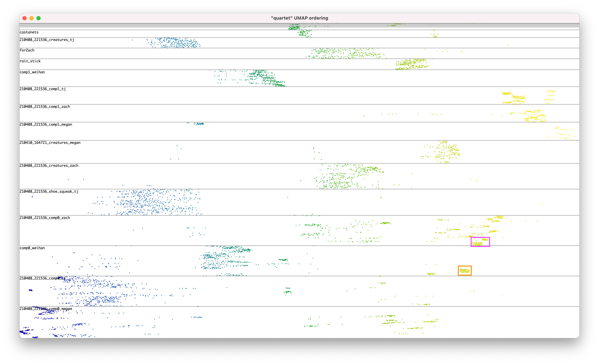This screenshot has width=599, height=364.
Task: Click the red close window button
Action: 24,18
